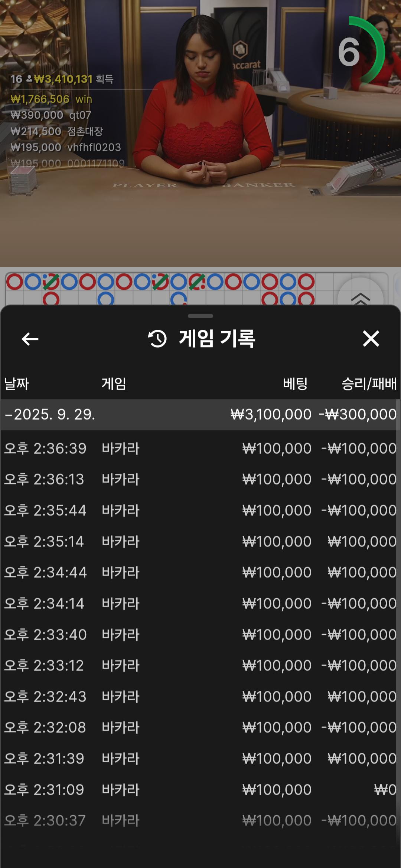This screenshot has height=868, width=401.
Task: Select the 오후 2:35:44 game row
Action: point(200,510)
